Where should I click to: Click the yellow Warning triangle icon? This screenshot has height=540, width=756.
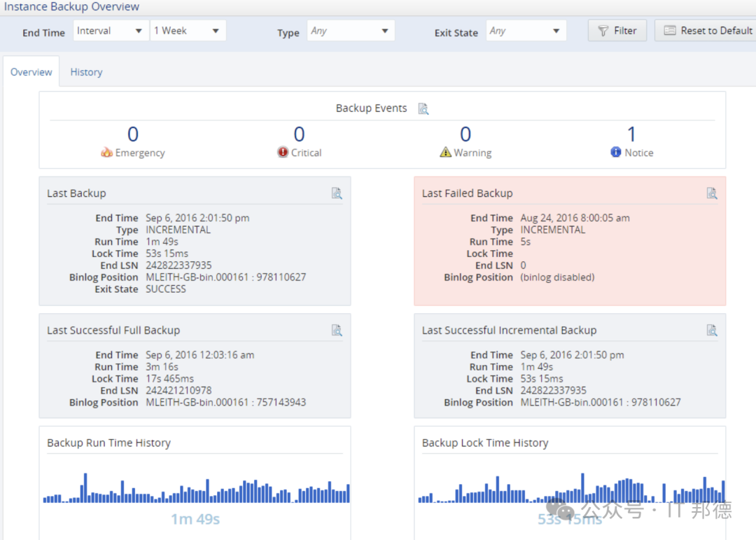[x=445, y=152]
